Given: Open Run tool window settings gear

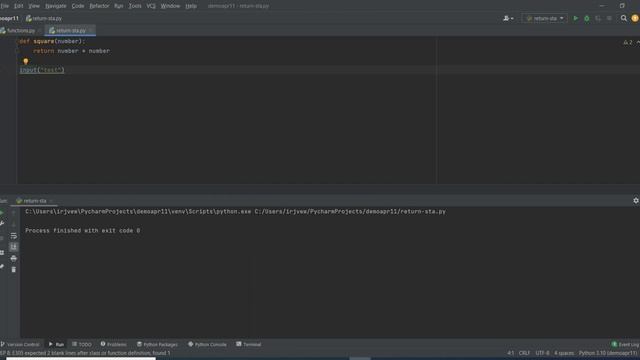Looking at the screenshot, I should point(636,200).
